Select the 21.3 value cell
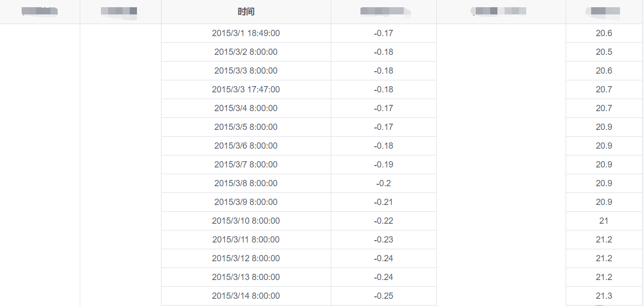The width and height of the screenshot is (644, 306). pos(604,296)
